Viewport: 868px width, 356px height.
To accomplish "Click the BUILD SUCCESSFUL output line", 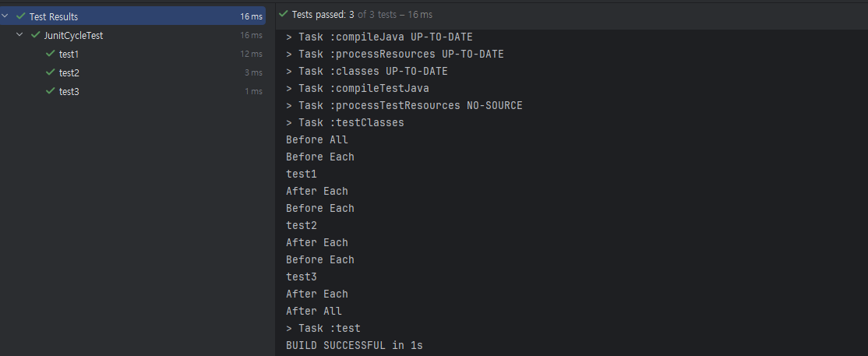I will (355, 345).
